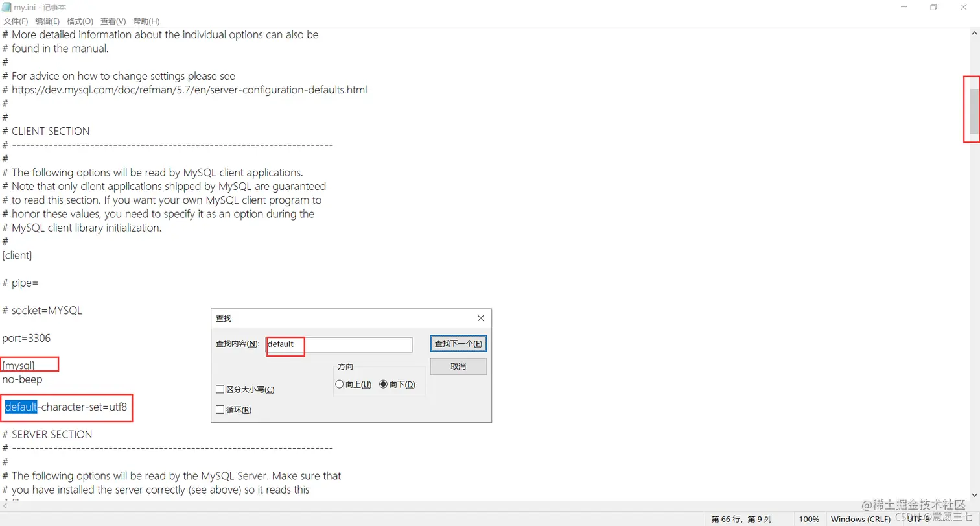Open the 文件(F) menu

coord(16,21)
